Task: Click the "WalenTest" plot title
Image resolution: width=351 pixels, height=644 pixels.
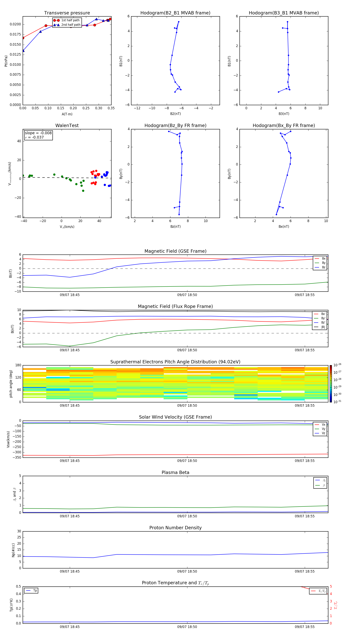Action: [67, 125]
